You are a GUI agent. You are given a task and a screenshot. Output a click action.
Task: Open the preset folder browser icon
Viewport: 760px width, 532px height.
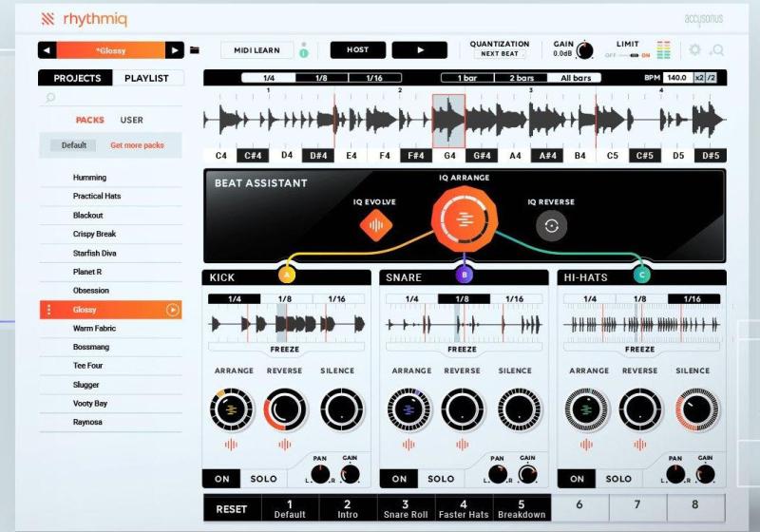click(x=195, y=50)
